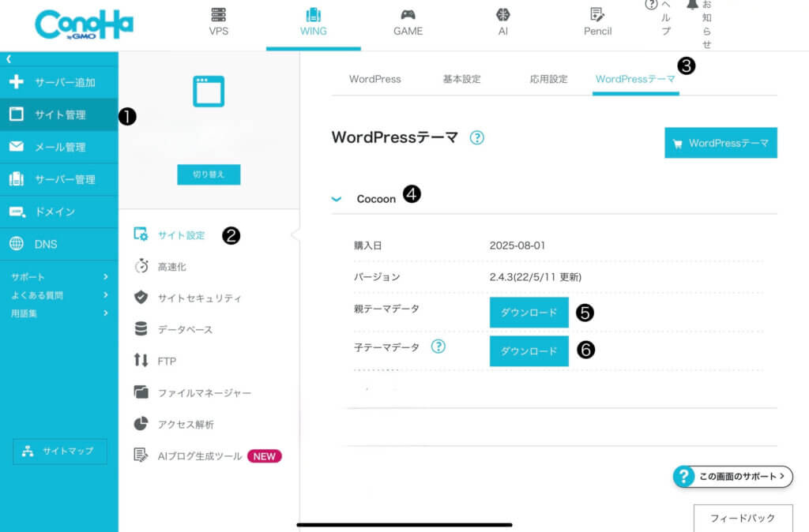The image size is (809, 532).
Task: Expand the 用語集 sidebar link
Action: [x=58, y=313]
